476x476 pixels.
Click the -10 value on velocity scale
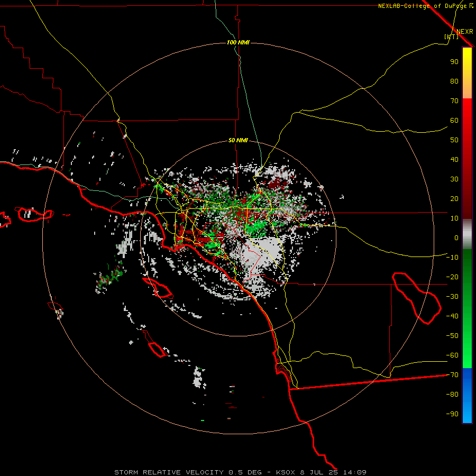(452, 258)
